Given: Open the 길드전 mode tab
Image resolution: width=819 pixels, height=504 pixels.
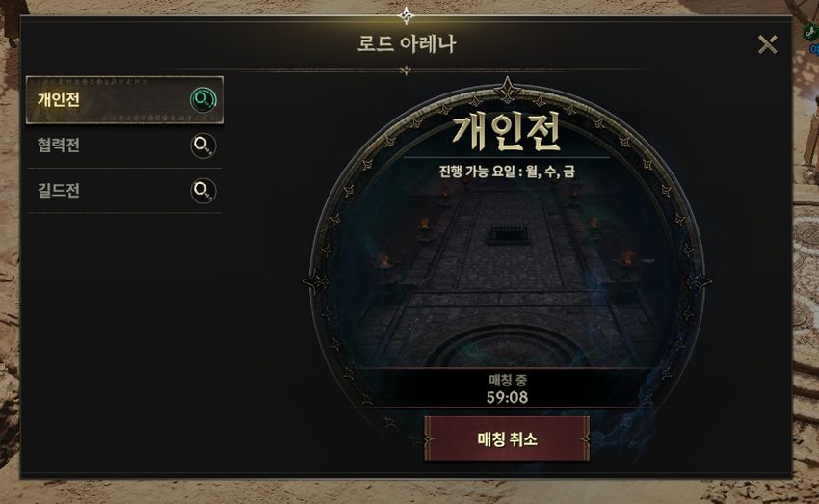Looking at the screenshot, I should point(125,190).
